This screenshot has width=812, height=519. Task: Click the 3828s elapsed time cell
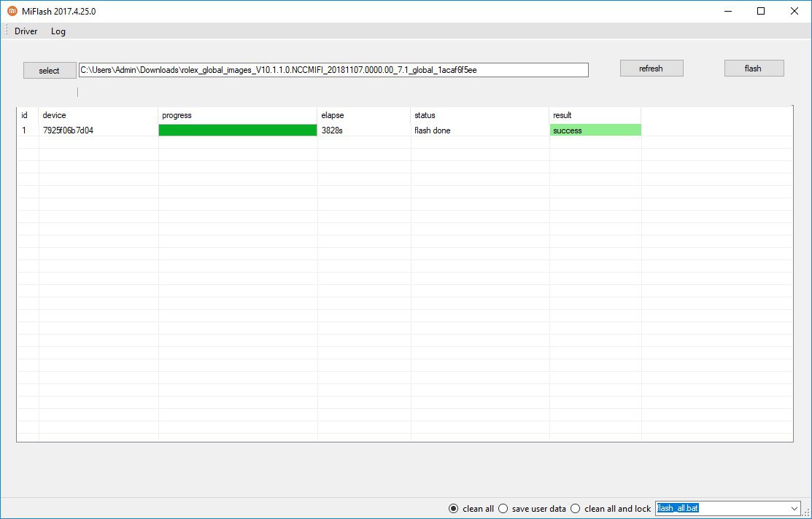364,130
